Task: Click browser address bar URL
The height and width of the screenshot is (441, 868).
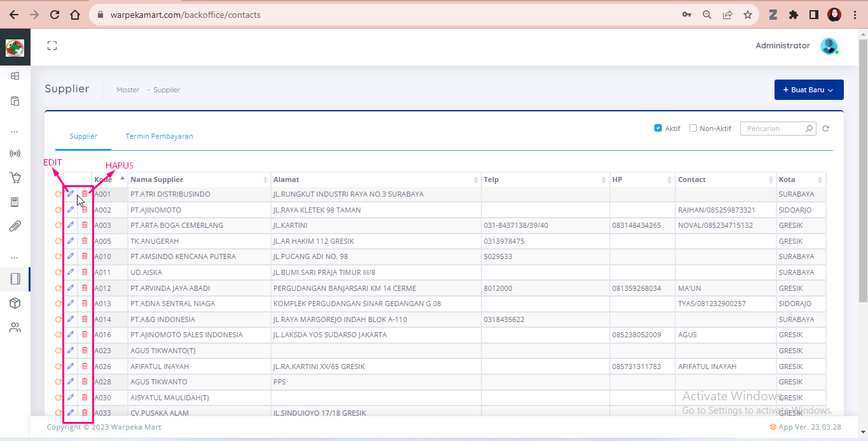Action: [186, 15]
